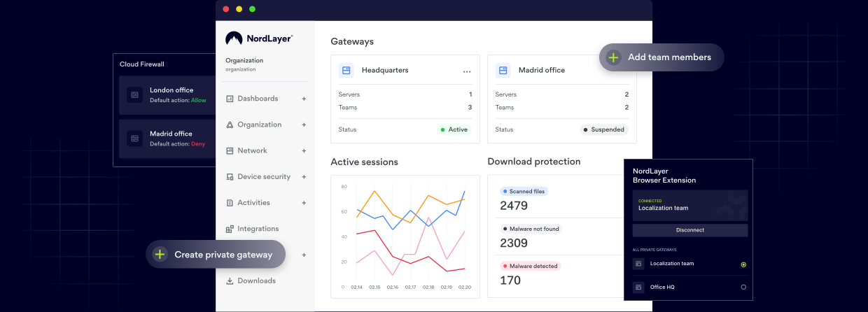Open Device security in sidebar
The image size is (868, 312).
click(x=264, y=177)
